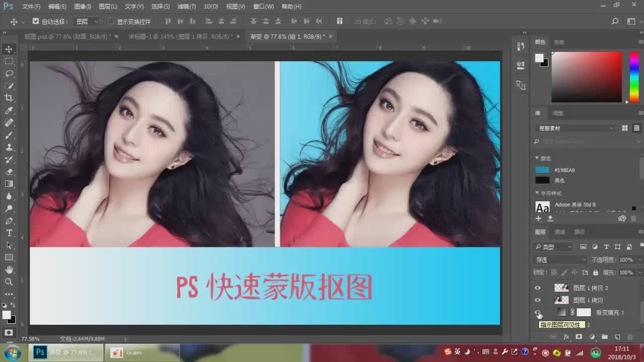Lock all with the padlock icon
Screen dimensions: 644x362
596,273
